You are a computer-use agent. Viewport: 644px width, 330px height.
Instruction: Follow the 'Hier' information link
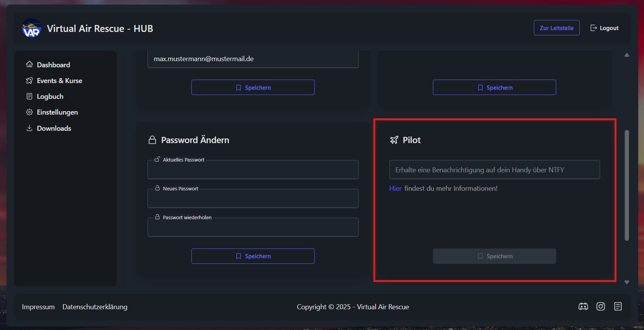point(395,188)
